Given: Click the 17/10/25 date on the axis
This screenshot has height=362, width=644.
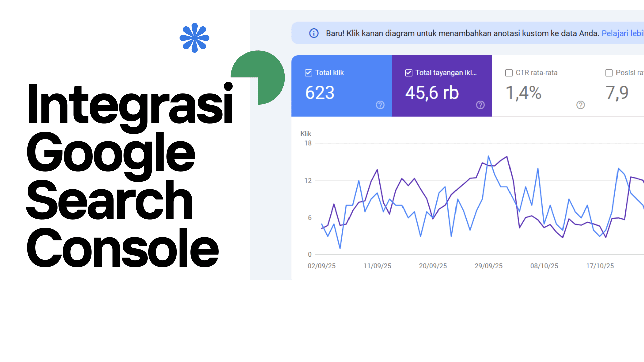Looking at the screenshot, I should (x=600, y=266).
